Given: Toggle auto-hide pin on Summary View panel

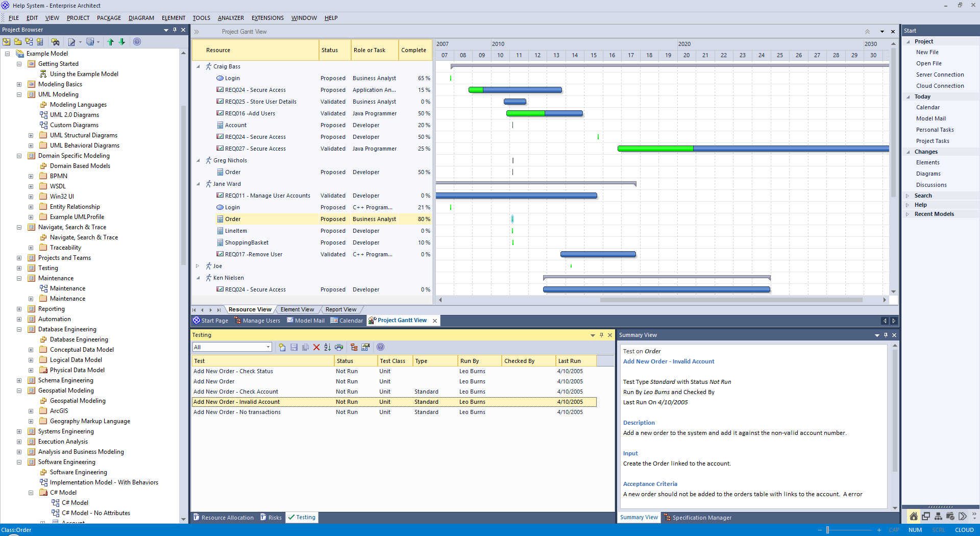Looking at the screenshot, I should 886,335.
